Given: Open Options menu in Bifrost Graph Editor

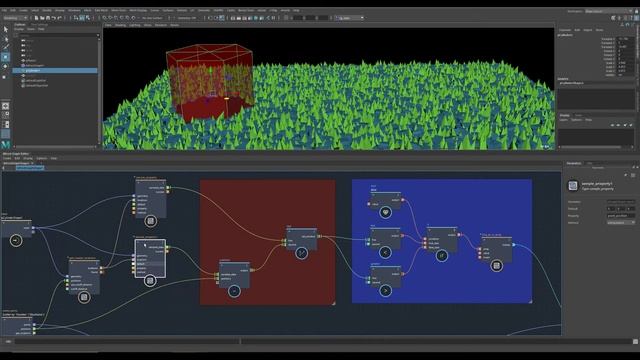Looking at the screenshot, I should coord(42,158).
